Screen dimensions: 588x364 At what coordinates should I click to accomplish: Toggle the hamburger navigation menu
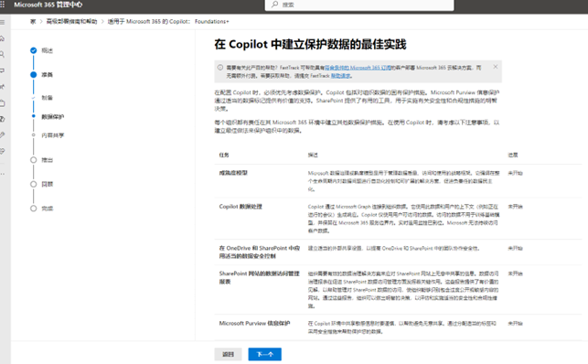click(x=2, y=22)
